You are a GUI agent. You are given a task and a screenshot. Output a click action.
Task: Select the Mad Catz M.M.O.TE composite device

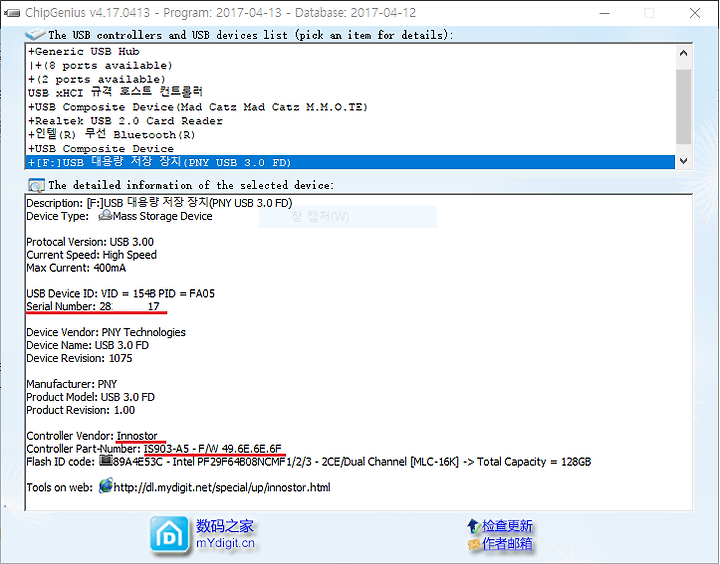point(198,107)
